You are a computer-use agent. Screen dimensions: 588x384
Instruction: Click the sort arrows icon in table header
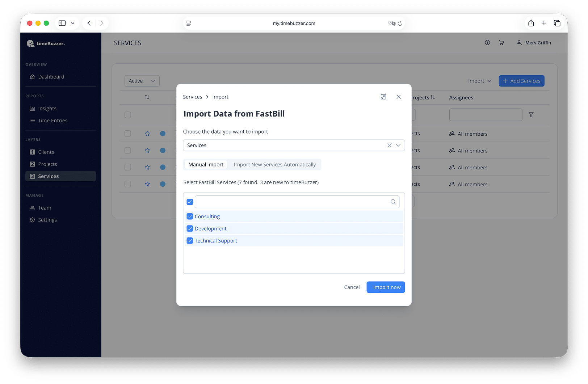tap(147, 97)
